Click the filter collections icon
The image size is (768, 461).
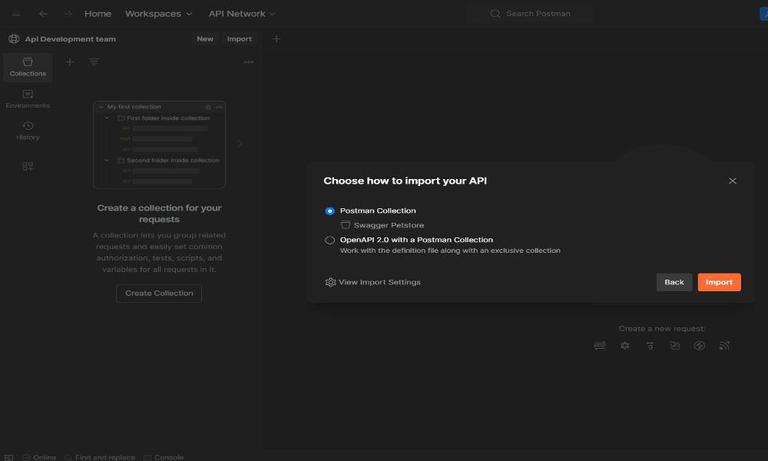point(94,62)
